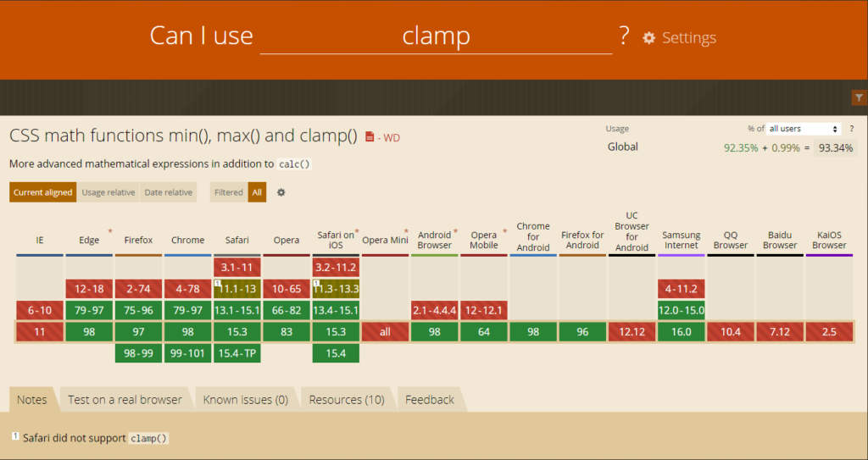Viewport: 868px width, 460px height.
Task: Select the Firefox 98-99 cell
Action: [x=138, y=353]
